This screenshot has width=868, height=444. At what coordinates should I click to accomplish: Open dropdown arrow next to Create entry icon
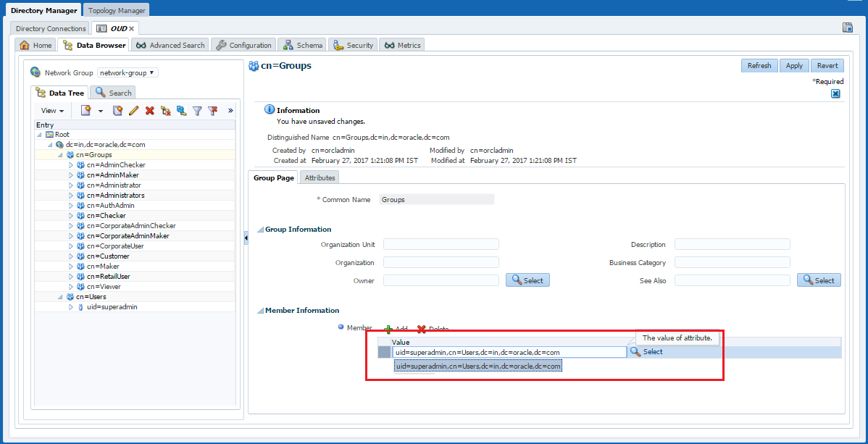pyautogui.click(x=100, y=111)
